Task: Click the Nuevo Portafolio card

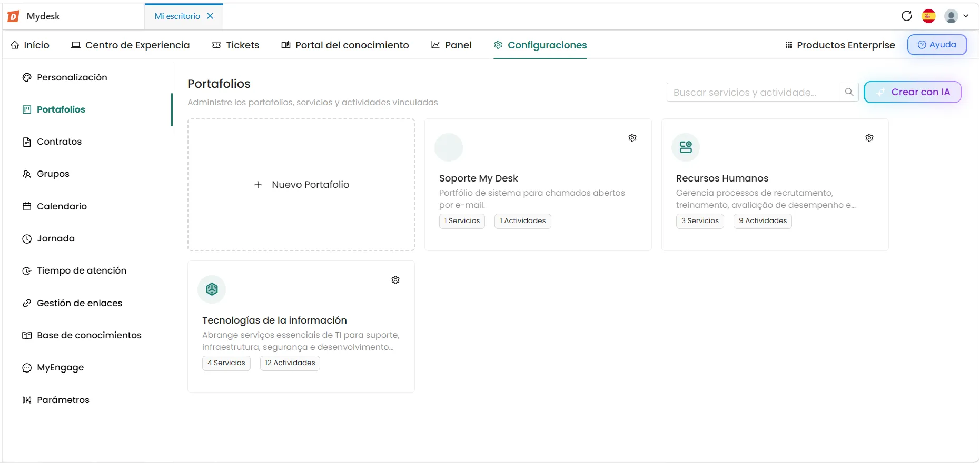Action: (301, 185)
